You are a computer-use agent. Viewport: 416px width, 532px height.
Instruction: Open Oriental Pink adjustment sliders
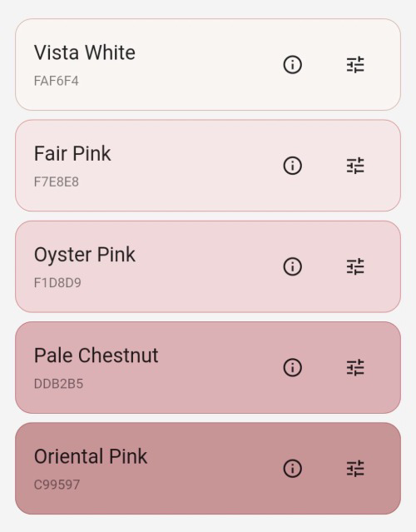pyautogui.click(x=355, y=469)
